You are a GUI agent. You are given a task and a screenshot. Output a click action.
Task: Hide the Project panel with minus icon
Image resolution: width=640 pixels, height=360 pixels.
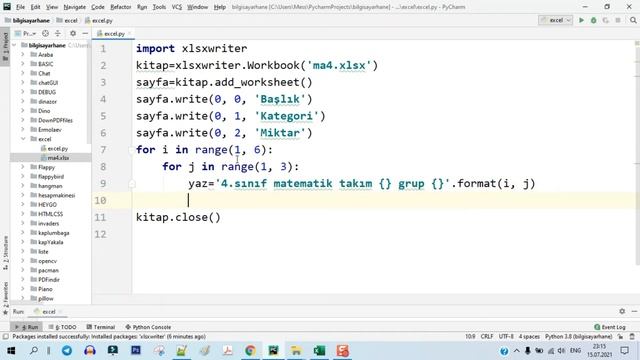point(85,33)
